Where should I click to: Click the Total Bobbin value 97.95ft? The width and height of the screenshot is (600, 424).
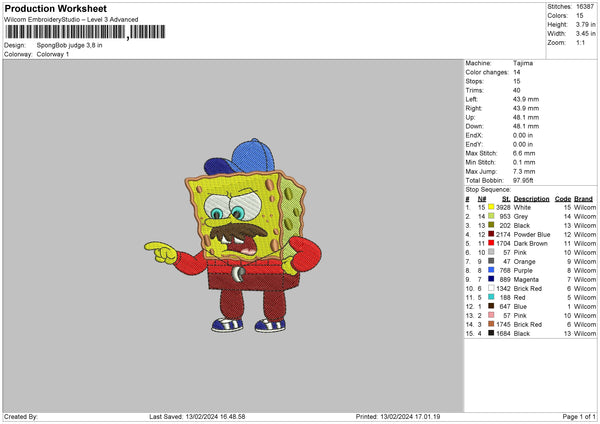pos(523,180)
